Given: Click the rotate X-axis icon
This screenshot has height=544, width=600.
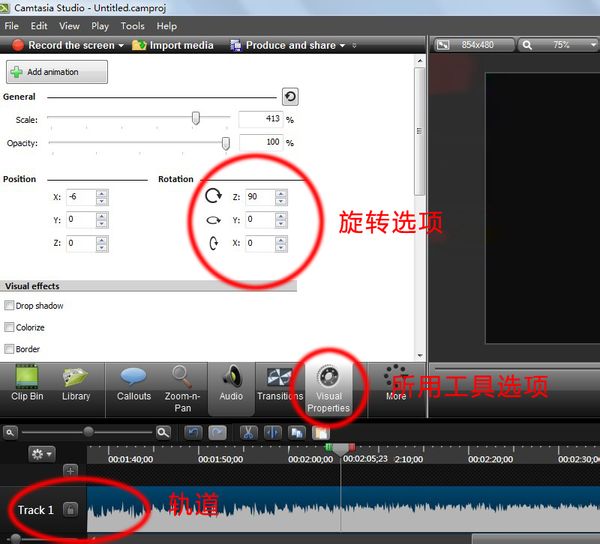Looking at the screenshot, I should point(214,243).
